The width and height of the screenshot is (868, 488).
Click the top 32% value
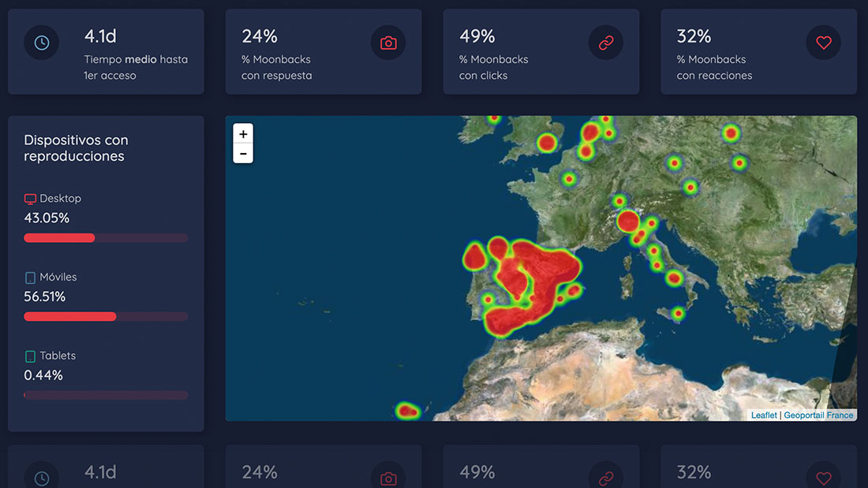(x=694, y=36)
